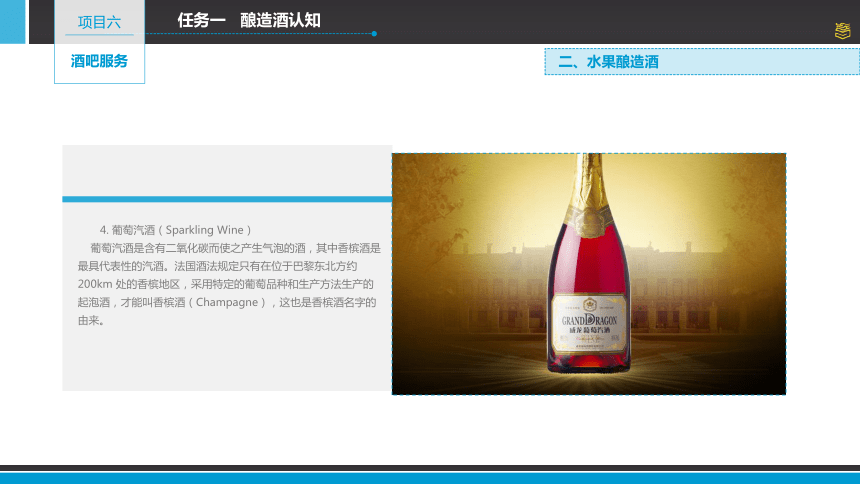Click the 二、水果酿造酒 section banner
Image resolution: width=860 pixels, height=484 pixels.
pyautogui.click(x=702, y=61)
